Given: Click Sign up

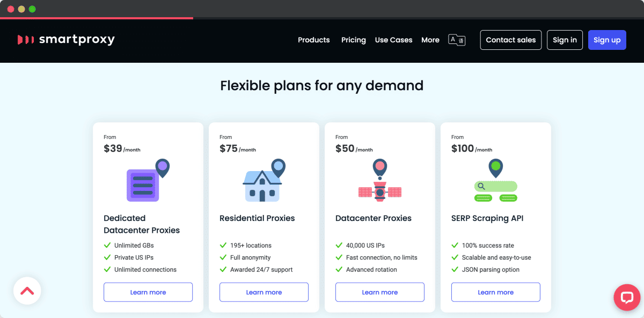Looking at the screenshot, I should click(607, 40).
